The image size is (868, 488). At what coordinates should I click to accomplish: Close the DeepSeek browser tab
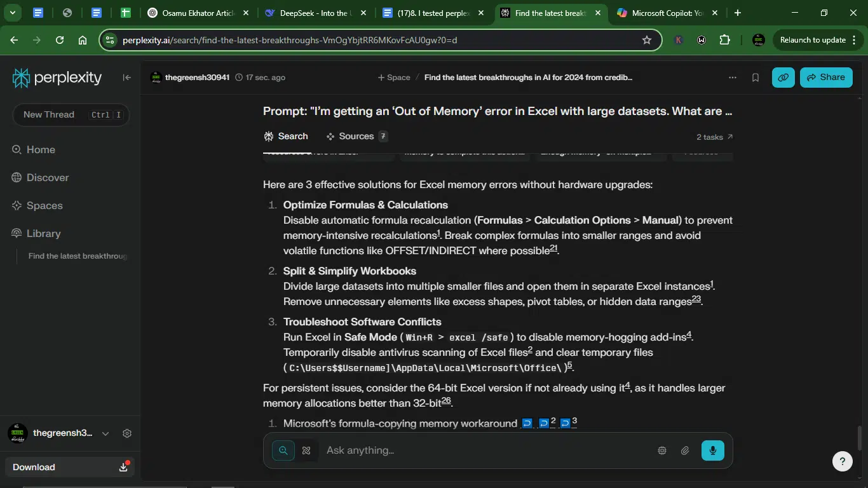click(x=363, y=13)
